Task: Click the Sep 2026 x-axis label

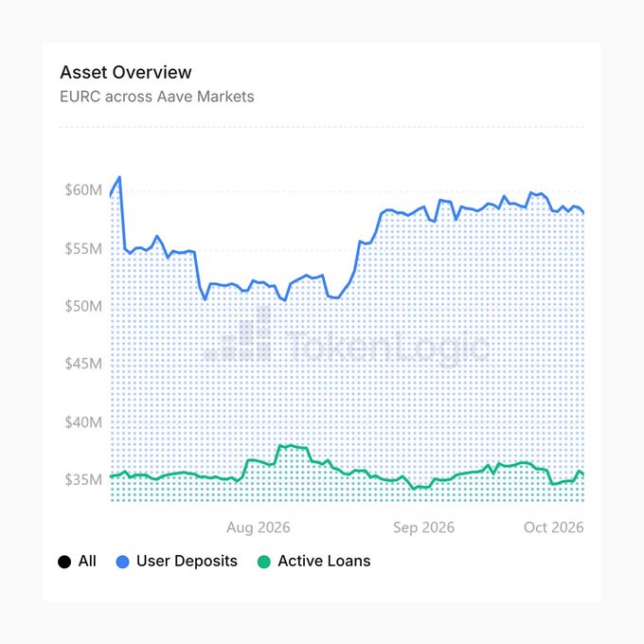Action: pos(424,528)
